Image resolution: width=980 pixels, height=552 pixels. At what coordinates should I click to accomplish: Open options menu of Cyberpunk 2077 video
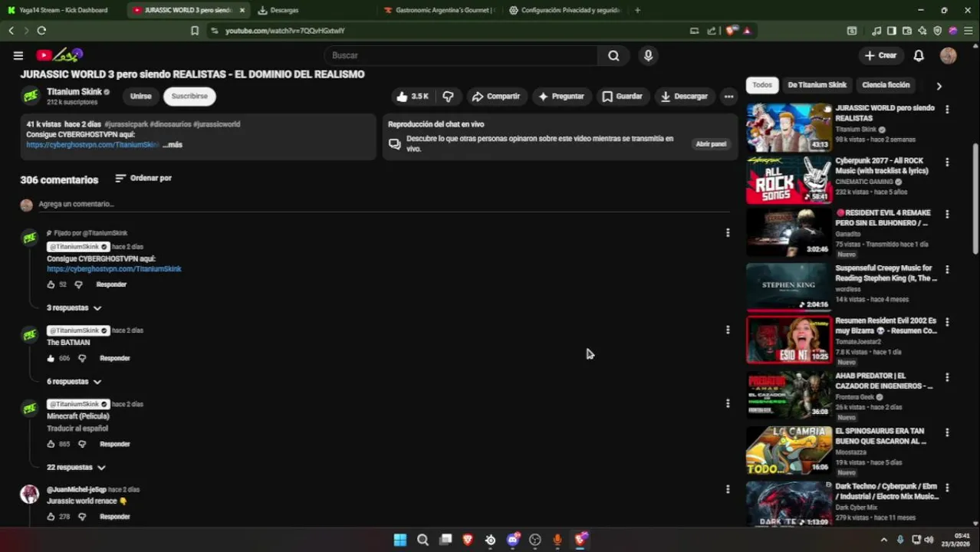[x=947, y=163]
